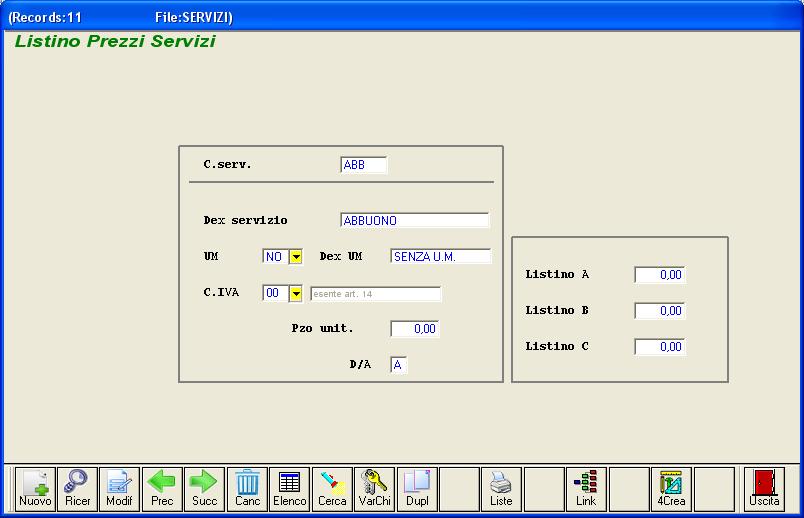
Task: Click the File:SERVIZI title text
Action: pyautogui.click(x=193, y=17)
